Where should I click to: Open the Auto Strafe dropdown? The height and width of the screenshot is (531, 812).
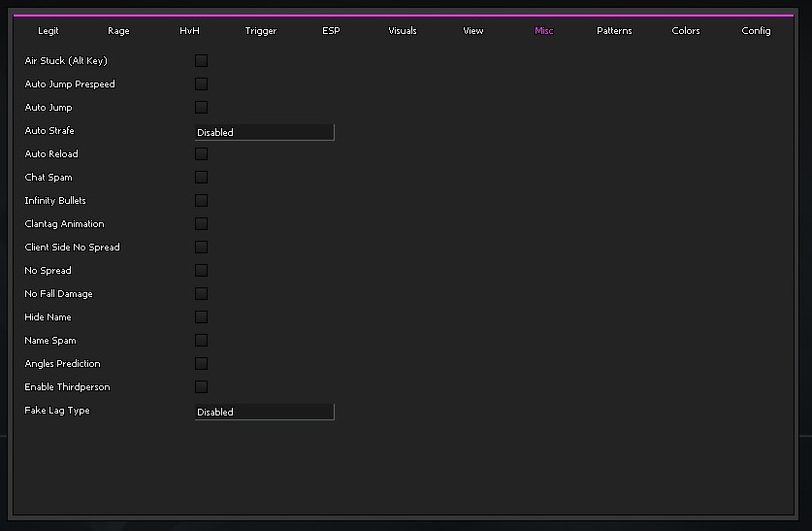point(264,132)
